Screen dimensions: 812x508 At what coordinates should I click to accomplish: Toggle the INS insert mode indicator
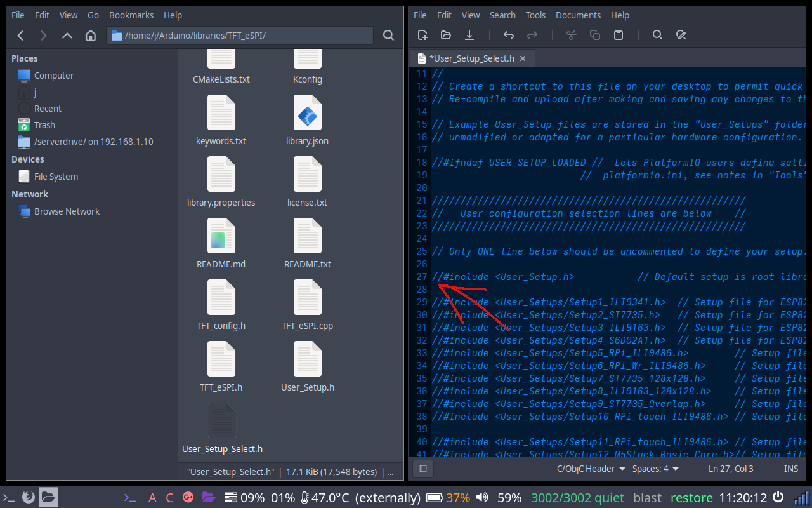coord(790,469)
